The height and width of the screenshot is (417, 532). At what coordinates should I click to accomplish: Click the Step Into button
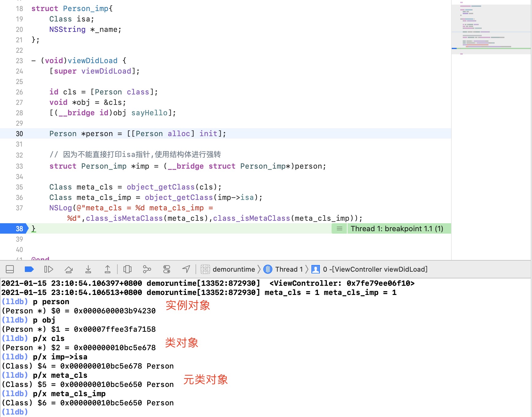(88, 269)
